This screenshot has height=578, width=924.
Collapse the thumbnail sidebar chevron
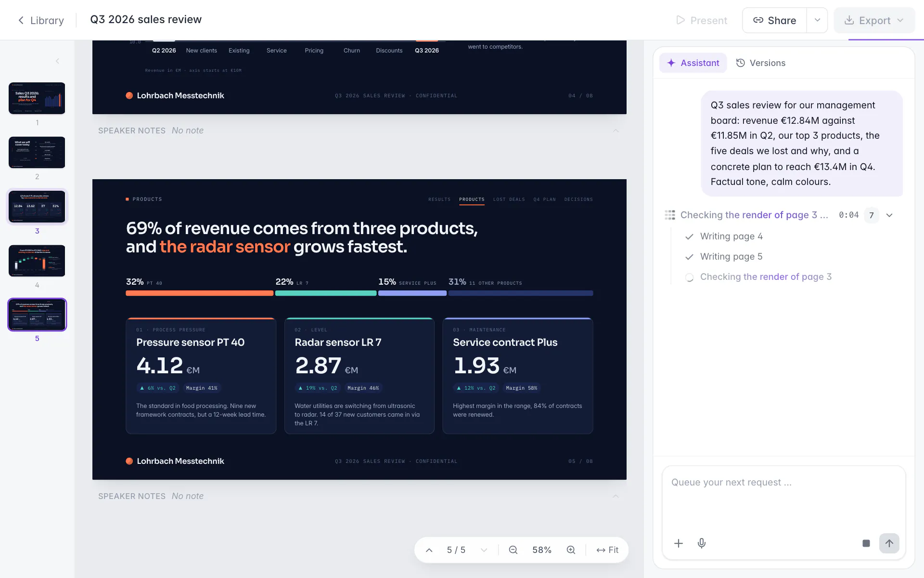coord(57,61)
